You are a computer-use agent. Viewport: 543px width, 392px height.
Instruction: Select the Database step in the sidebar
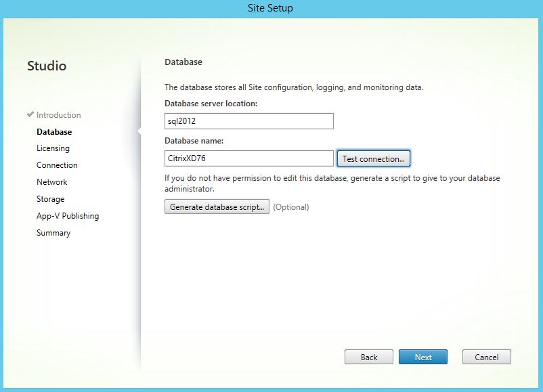click(54, 132)
